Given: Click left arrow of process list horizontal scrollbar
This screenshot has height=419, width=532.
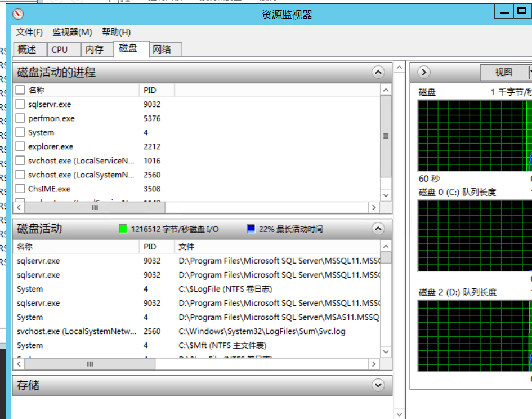Looking at the screenshot, I should pyautogui.click(x=19, y=207).
